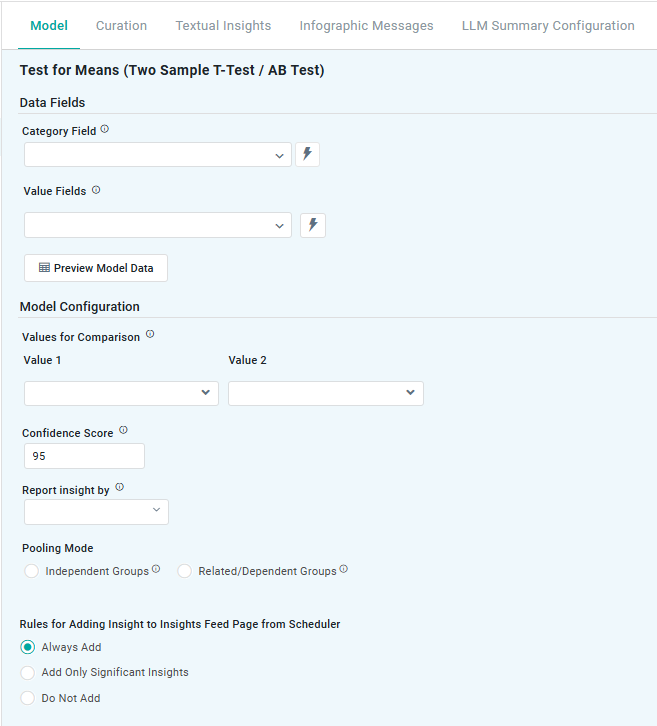The image size is (657, 726).
Task: Choose Add Only Significant Insights option
Action: pyautogui.click(x=28, y=673)
